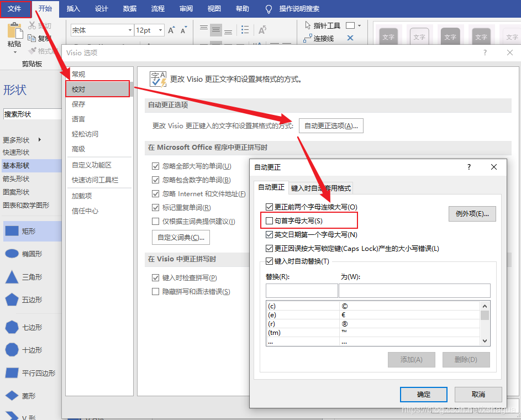Enable 仅根据主词典提供建议 checkbox
521x420 pixels.
point(155,221)
